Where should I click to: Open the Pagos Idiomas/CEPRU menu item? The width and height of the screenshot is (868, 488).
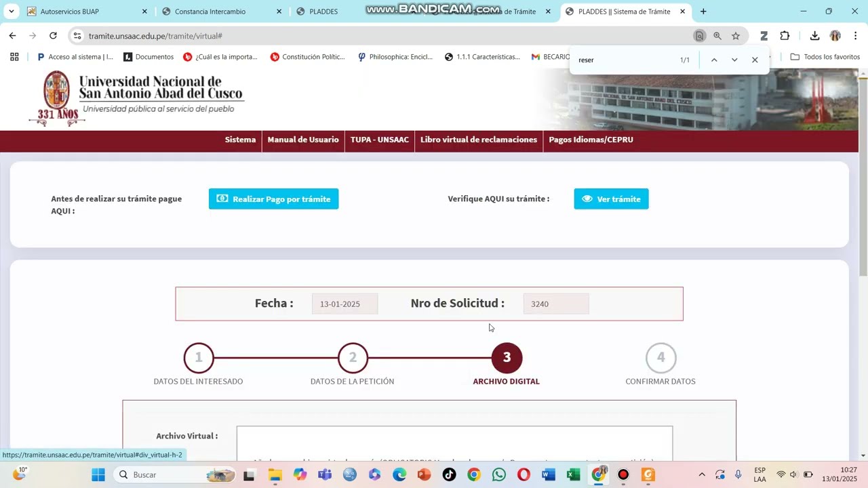point(591,140)
